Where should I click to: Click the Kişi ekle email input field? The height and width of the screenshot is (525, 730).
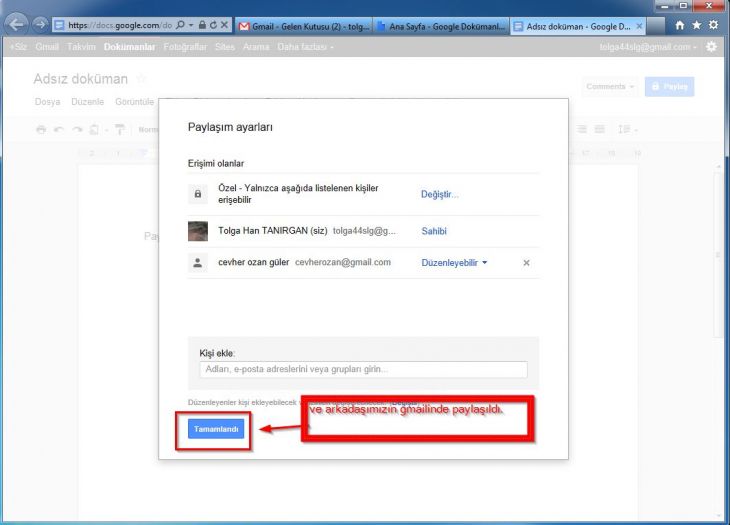(364, 370)
